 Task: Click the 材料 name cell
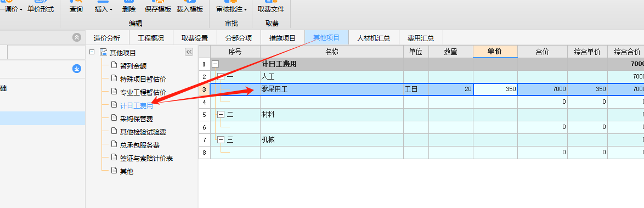click(x=332, y=115)
